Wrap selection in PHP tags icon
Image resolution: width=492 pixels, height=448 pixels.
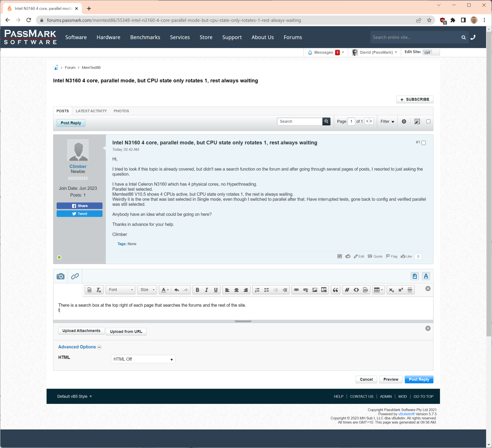coord(366,290)
